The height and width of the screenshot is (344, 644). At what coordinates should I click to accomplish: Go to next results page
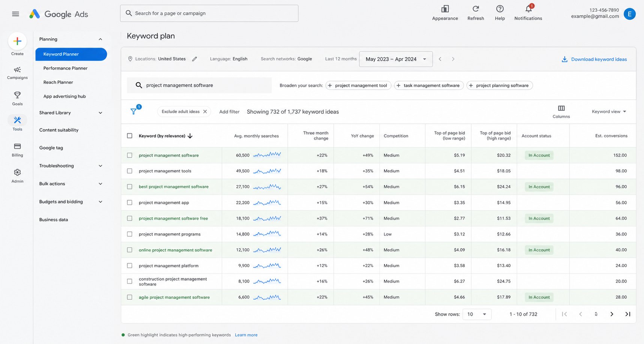[x=612, y=314]
